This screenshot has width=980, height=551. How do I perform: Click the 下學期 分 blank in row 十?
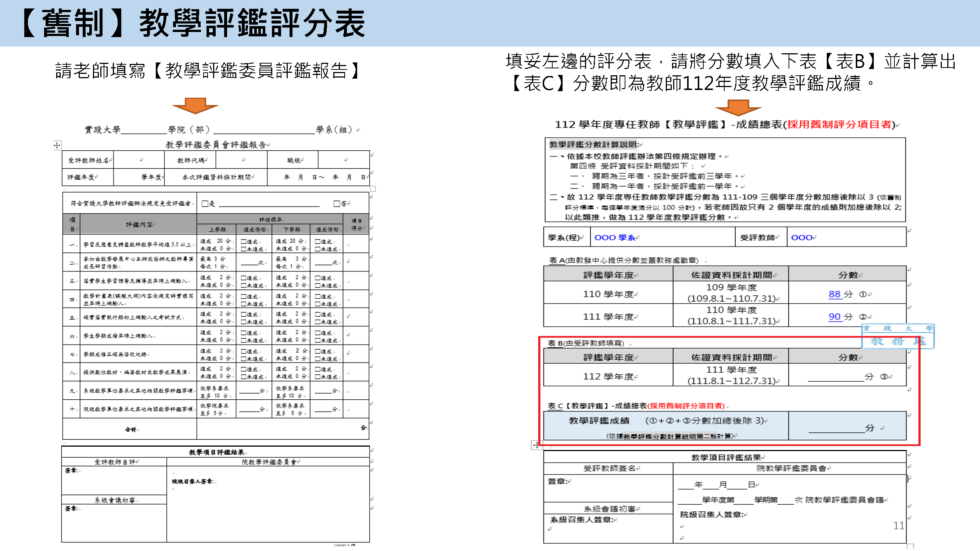323,410
